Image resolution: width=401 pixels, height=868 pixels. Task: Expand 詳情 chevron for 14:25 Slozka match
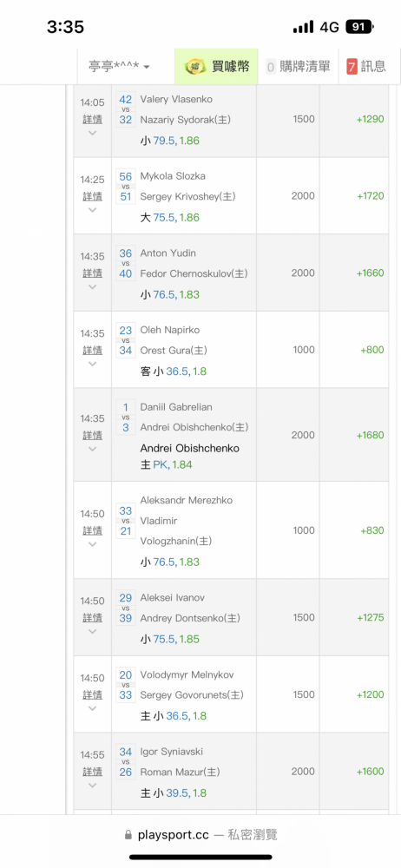[x=93, y=210]
